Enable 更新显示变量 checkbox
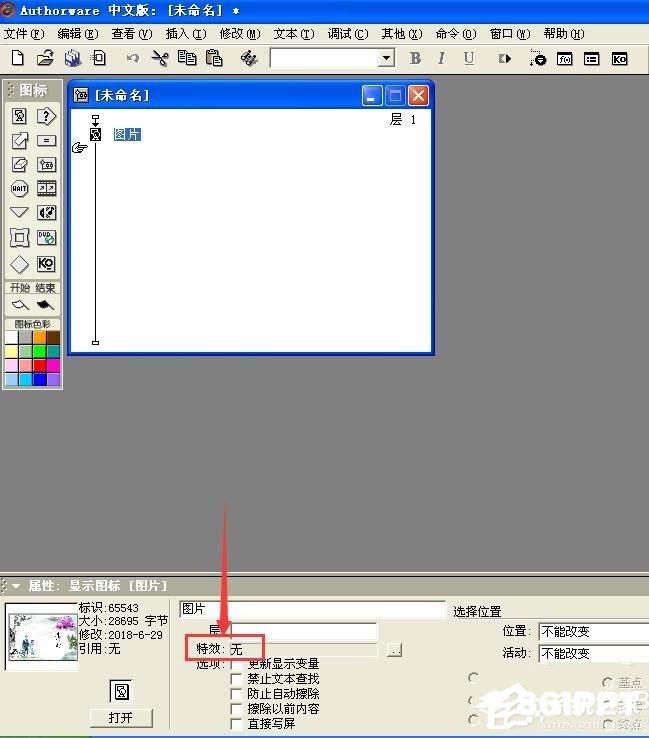Viewport: 649px width, 738px height. pos(236,664)
